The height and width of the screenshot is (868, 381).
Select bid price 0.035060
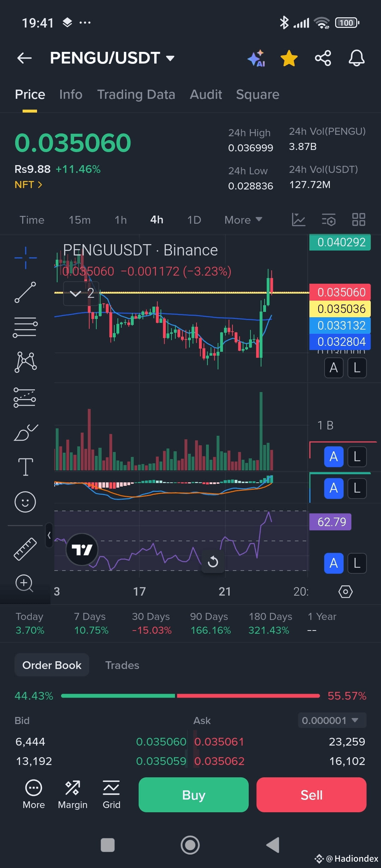[161, 742]
